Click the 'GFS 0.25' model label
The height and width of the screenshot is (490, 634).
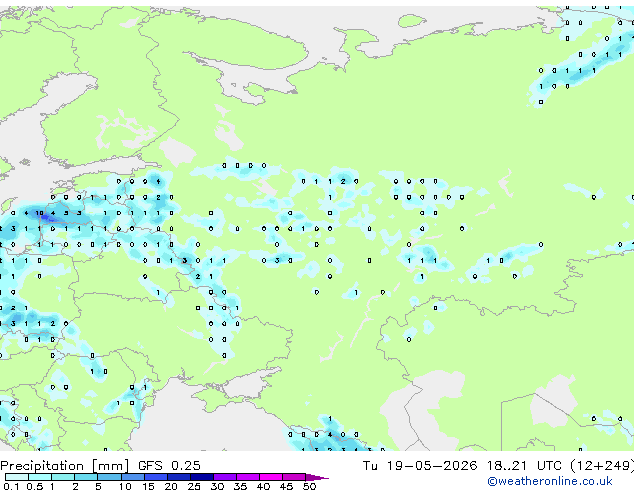pyautogui.click(x=169, y=466)
